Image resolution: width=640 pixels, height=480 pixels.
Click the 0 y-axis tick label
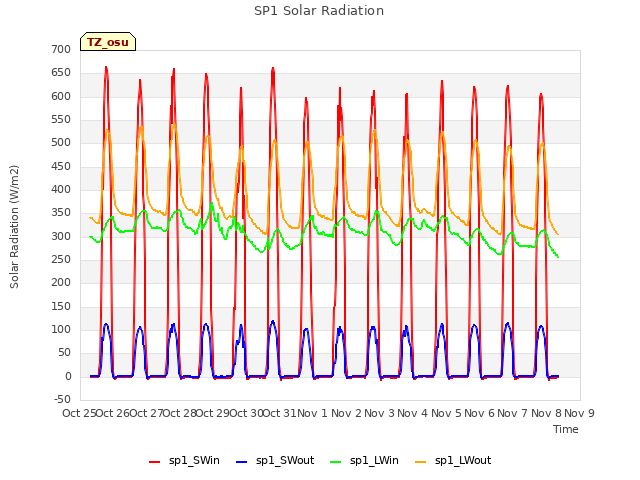point(68,376)
